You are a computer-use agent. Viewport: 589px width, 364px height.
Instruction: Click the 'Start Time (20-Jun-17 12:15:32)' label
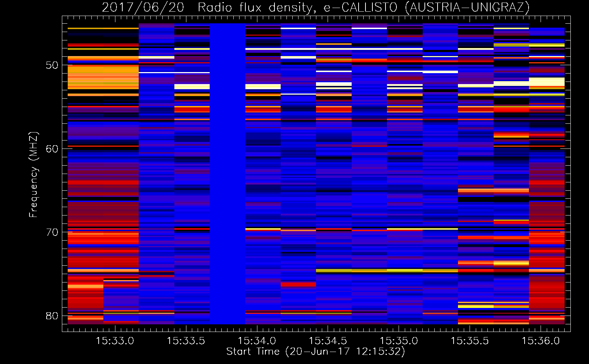(316, 352)
